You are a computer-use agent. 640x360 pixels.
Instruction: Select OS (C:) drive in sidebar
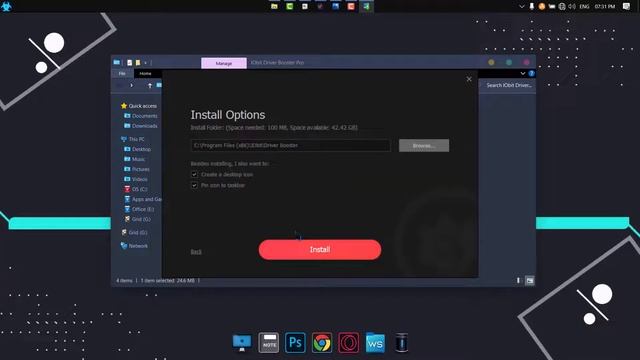coord(136,189)
